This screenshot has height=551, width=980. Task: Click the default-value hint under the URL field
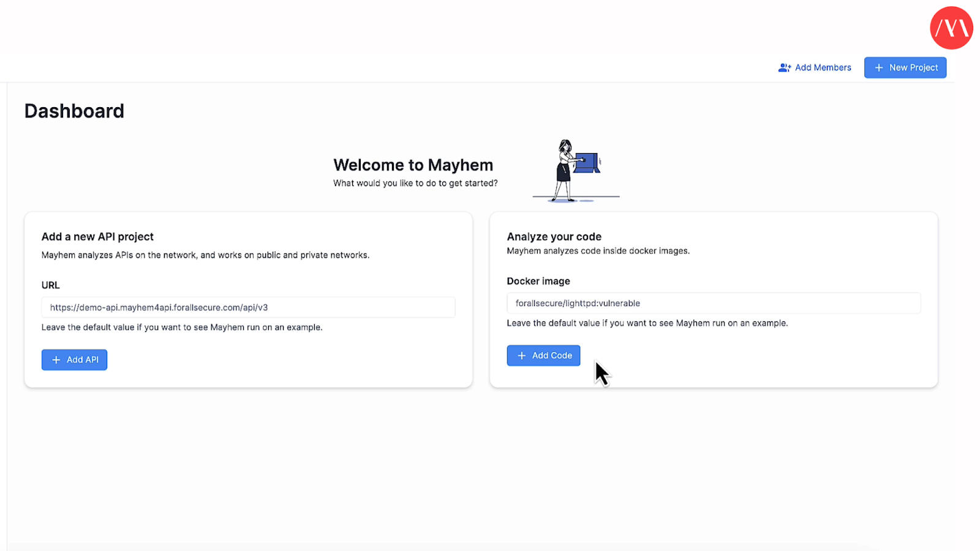[x=182, y=328]
